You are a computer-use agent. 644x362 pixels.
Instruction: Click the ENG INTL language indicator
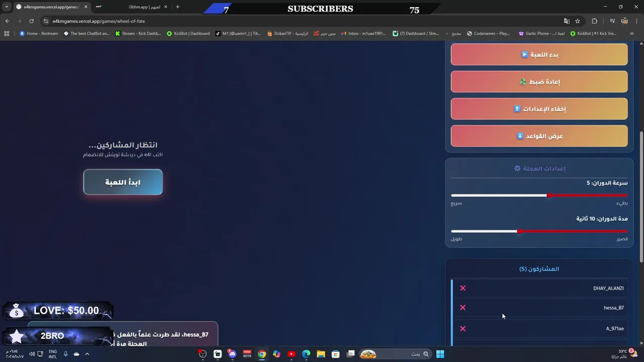pos(53,354)
